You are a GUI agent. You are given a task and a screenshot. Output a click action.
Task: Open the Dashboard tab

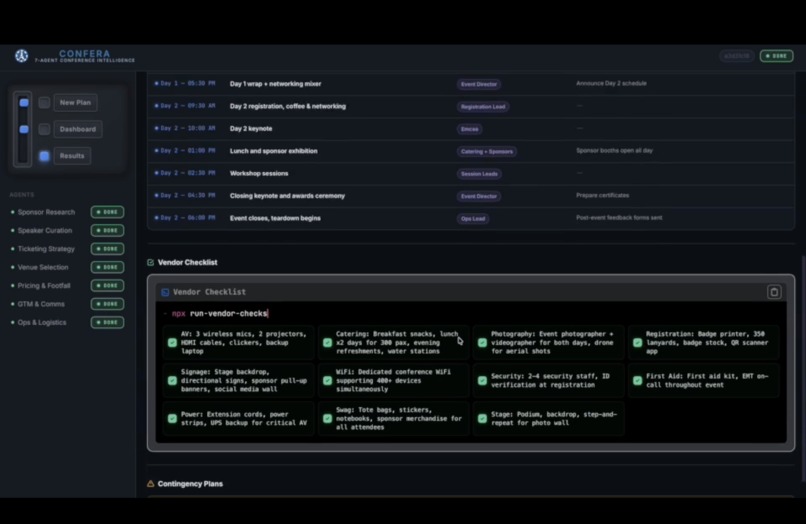(x=78, y=129)
